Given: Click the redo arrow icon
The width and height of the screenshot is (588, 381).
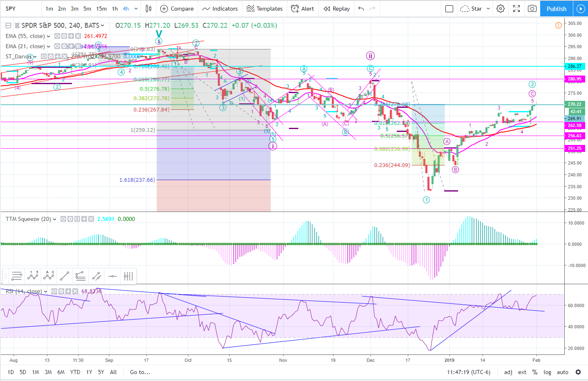Looking at the screenshot, I should pyautogui.click(x=372, y=9).
